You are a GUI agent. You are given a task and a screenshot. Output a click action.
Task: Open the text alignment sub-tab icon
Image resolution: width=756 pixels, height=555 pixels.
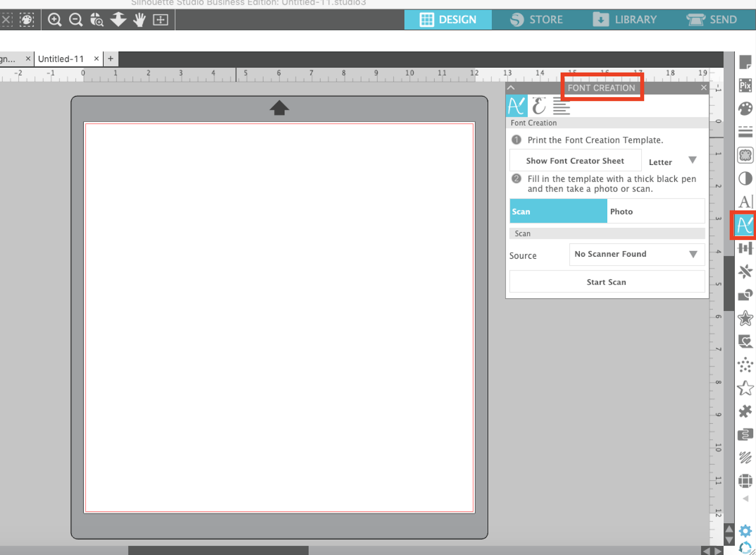point(561,106)
